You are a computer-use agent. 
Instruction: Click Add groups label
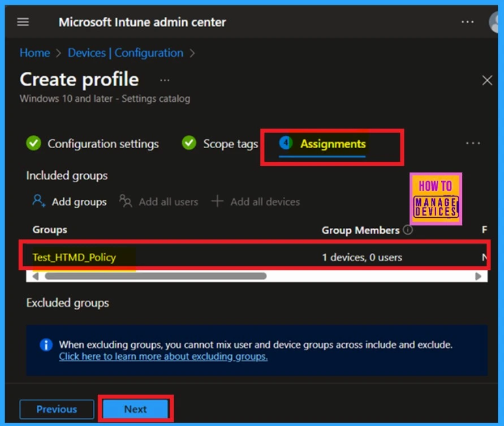click(79, 202)
